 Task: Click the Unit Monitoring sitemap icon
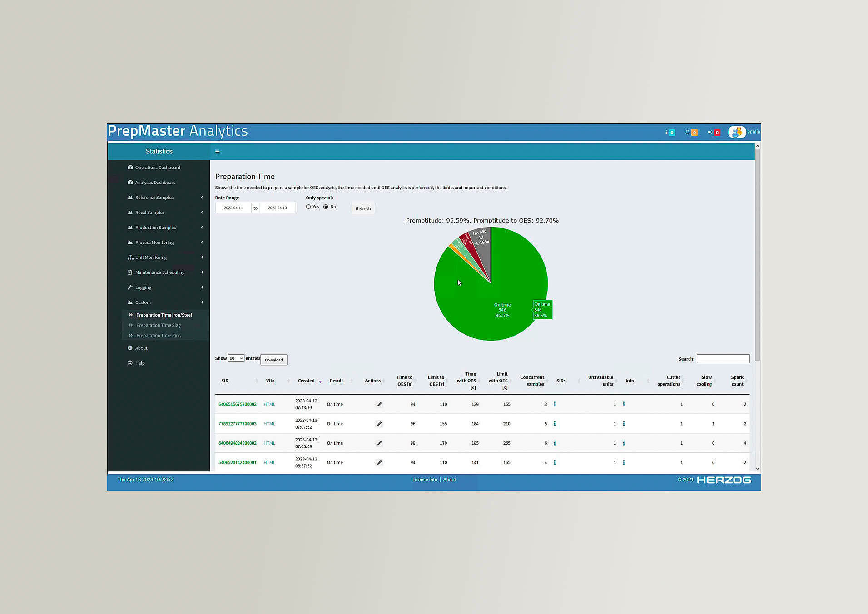pos(130,257)
